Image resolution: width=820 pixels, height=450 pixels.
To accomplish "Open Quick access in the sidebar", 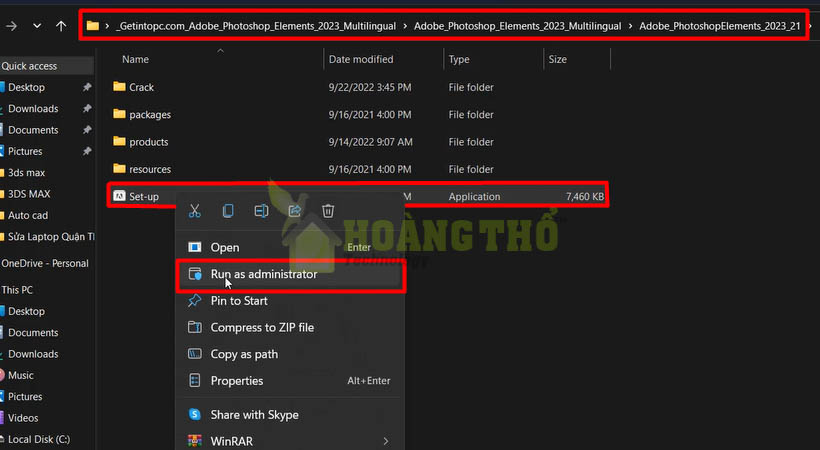I will (29, 66).
